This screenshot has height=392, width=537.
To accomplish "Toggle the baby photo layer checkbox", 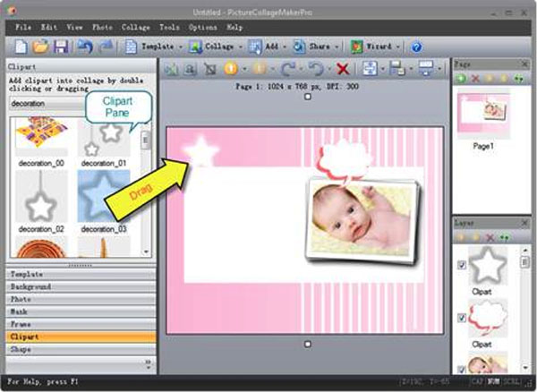I will coord(461,366).
